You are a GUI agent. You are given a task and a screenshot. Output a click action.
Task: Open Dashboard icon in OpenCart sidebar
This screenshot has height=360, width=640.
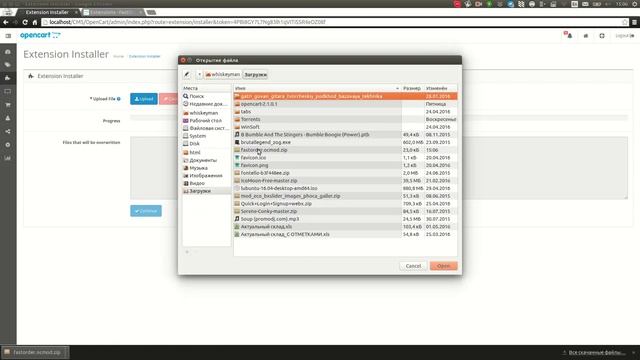(x=8, y=52)
